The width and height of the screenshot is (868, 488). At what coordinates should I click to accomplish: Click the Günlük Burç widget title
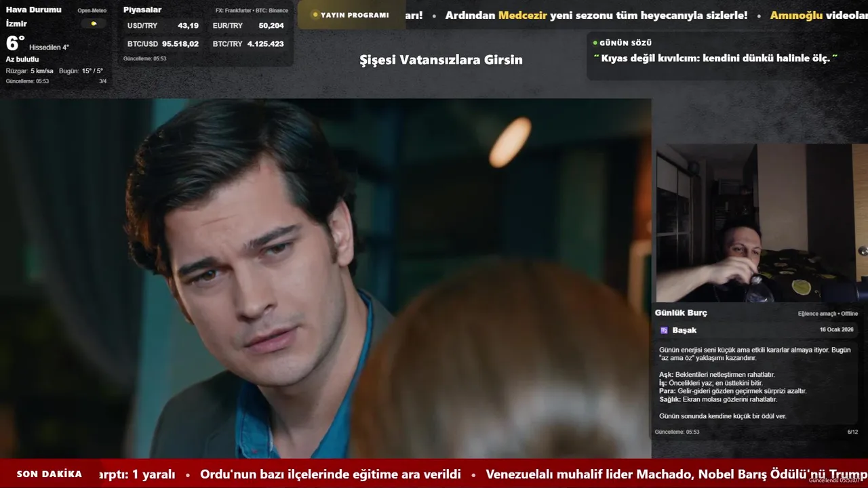[681, 312]
